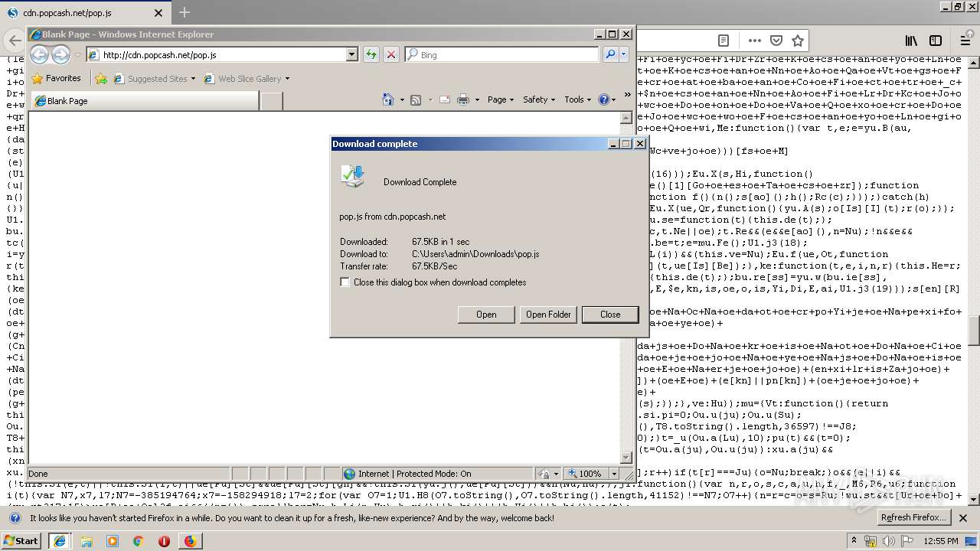Open recent pages dropdown next to Forward

(77, 55)
